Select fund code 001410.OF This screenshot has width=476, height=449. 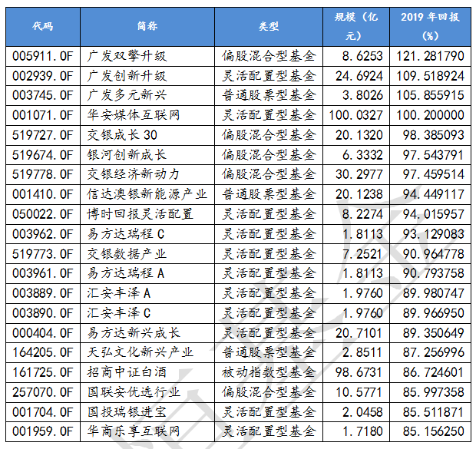tap(43, 194)
